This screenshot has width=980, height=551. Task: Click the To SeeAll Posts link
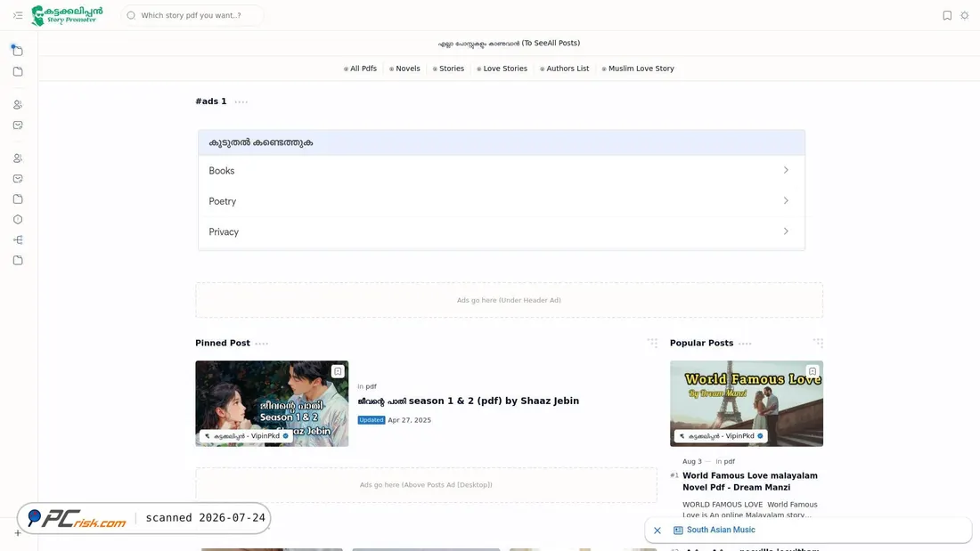pos(509,43)
